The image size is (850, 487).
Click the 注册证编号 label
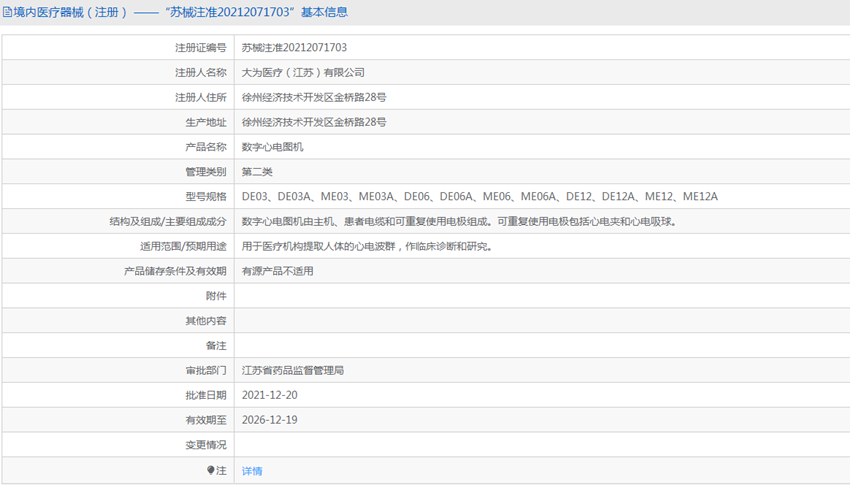201,48
